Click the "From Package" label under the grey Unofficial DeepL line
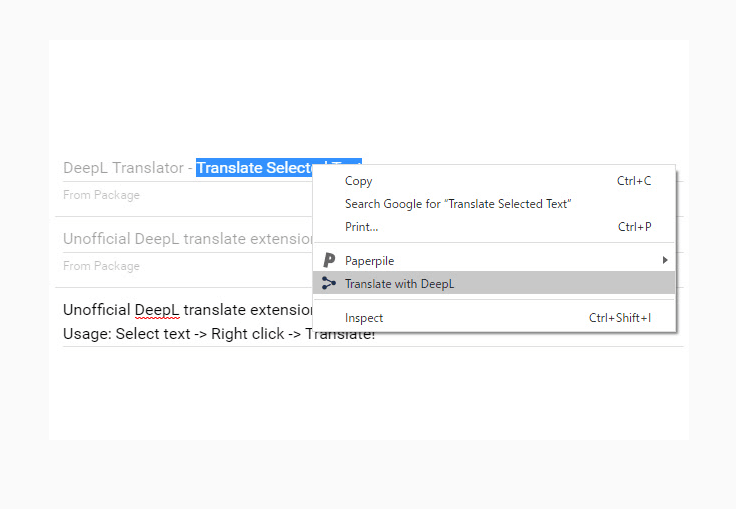Image resolution: width=736 pixels, height=509 pixels. (x=101, y=266)
